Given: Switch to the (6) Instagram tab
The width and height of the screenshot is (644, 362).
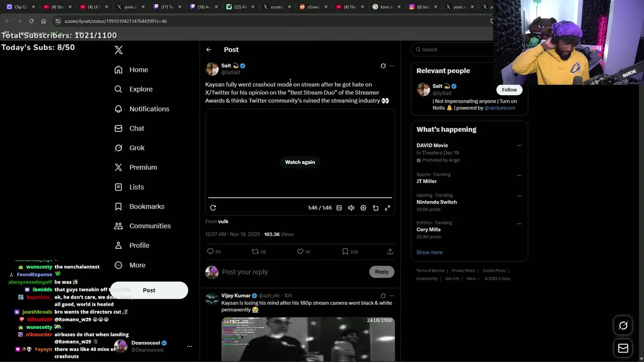Looking at the screenshot, I should click(x=423, y=7).
